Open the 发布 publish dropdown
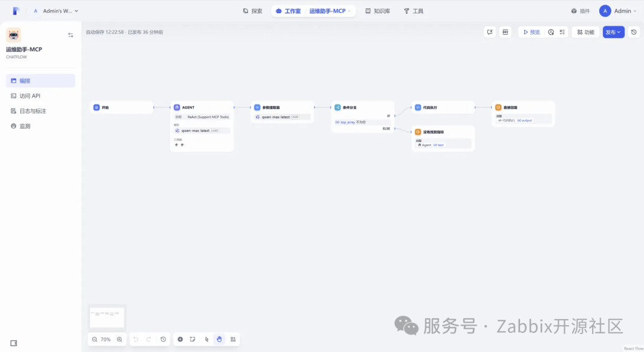This screenshot has width=644, height=352. tap(612, 32)
